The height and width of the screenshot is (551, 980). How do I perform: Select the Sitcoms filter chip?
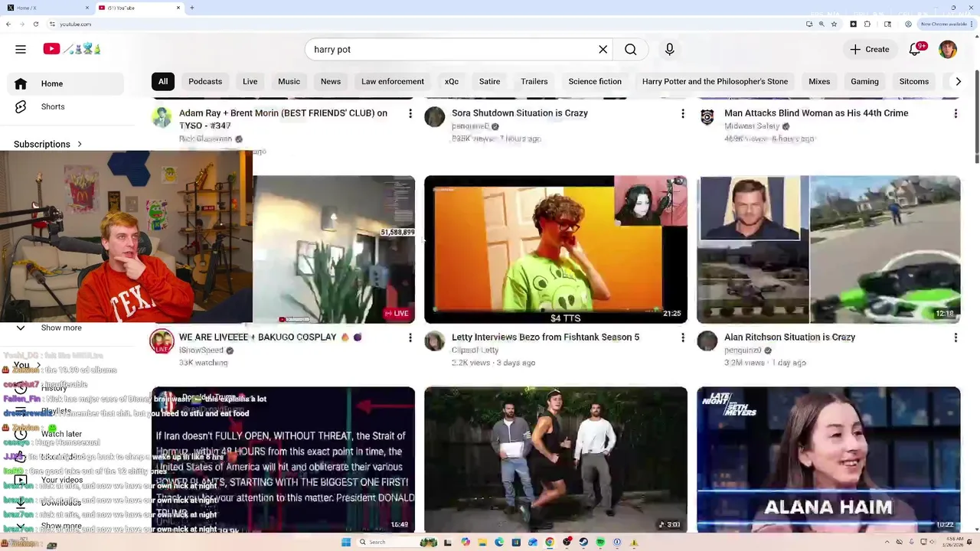tap(914, 81)
